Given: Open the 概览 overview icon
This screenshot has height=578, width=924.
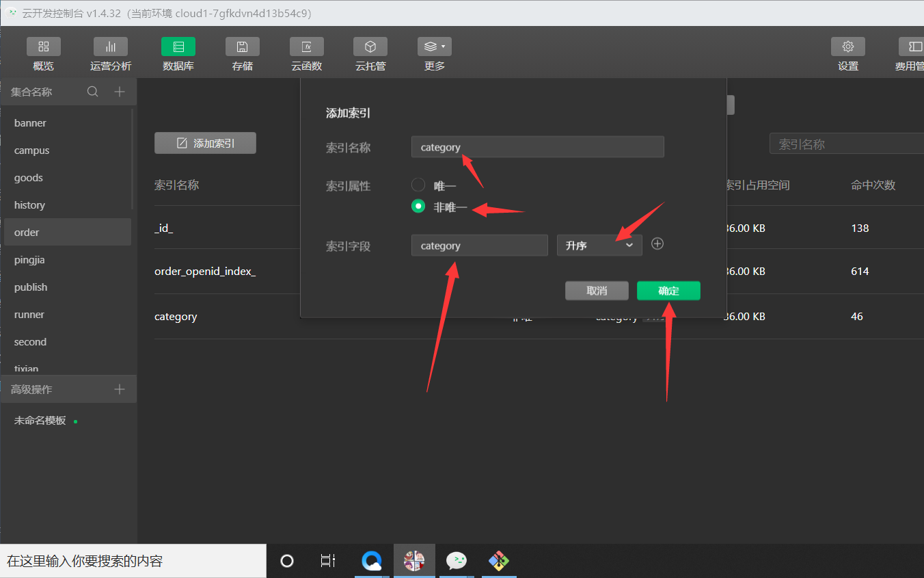Looking at the screenshot, I should (x=43, y=47).
